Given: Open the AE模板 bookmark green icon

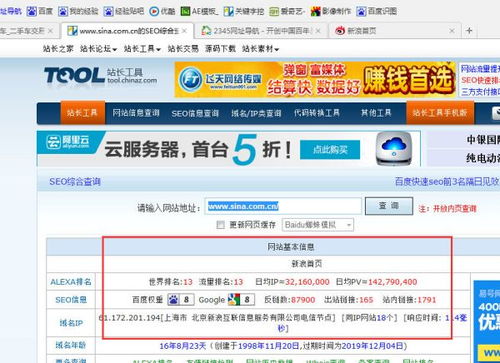Looking at the screenshot, I should tap(185, 11).
